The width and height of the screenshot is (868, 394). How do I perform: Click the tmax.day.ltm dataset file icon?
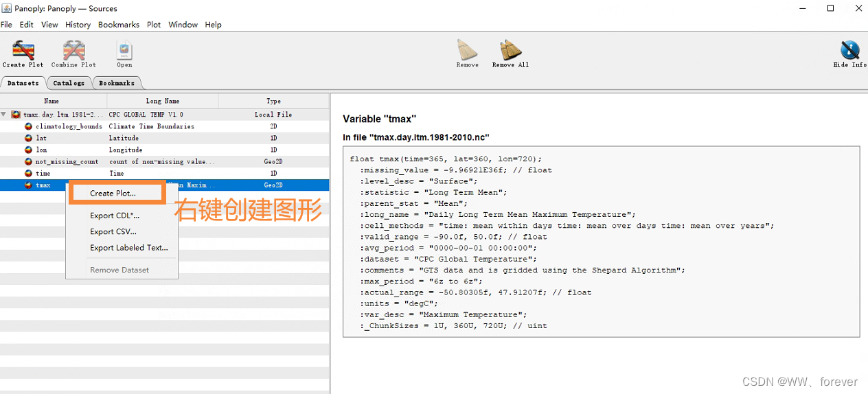click(16, 115)
